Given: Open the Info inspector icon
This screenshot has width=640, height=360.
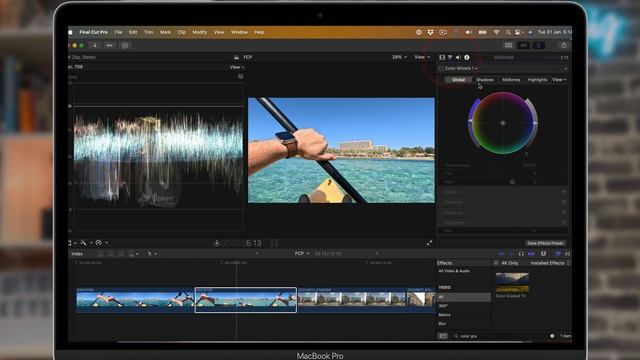Looking at the screenshot, I should [x=467, y=58].
